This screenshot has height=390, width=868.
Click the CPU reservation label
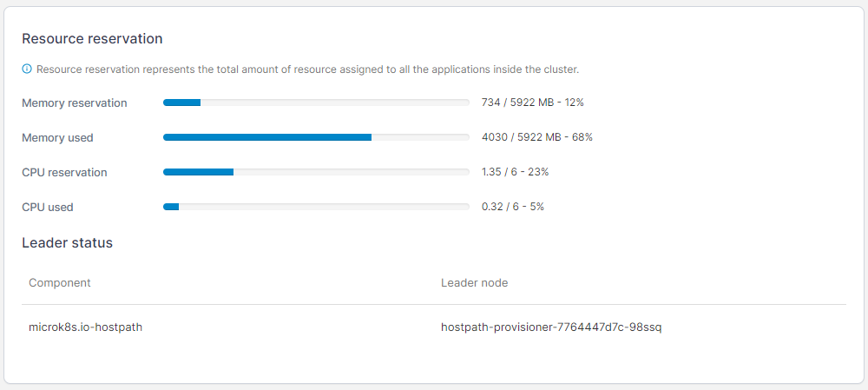click(x=64, y=172)
